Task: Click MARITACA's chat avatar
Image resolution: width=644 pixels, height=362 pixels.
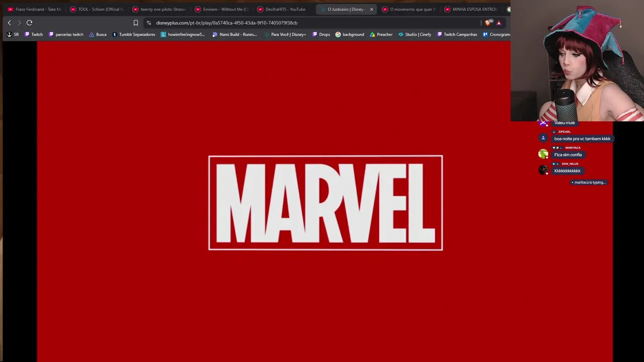Action: [x=543, y=154]
